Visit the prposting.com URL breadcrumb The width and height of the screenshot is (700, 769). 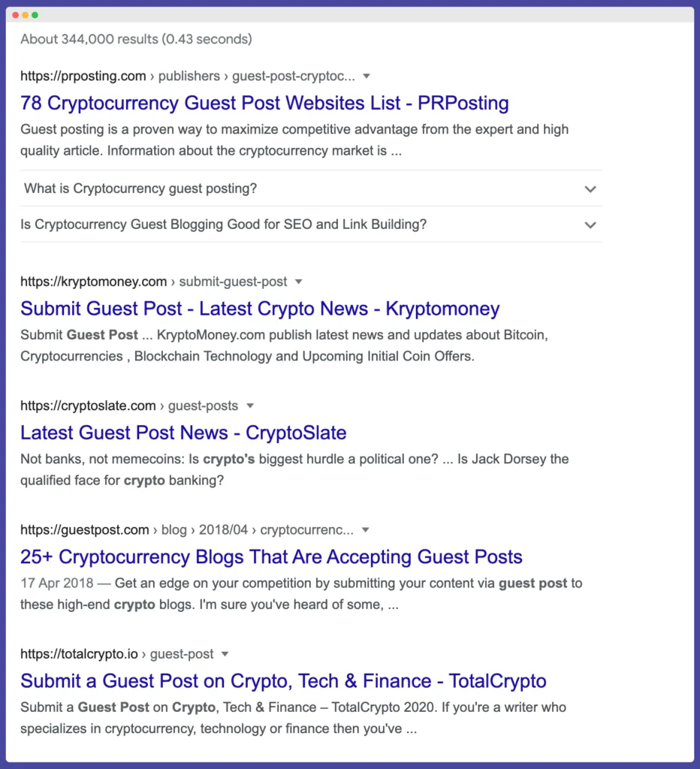[83, 76]
